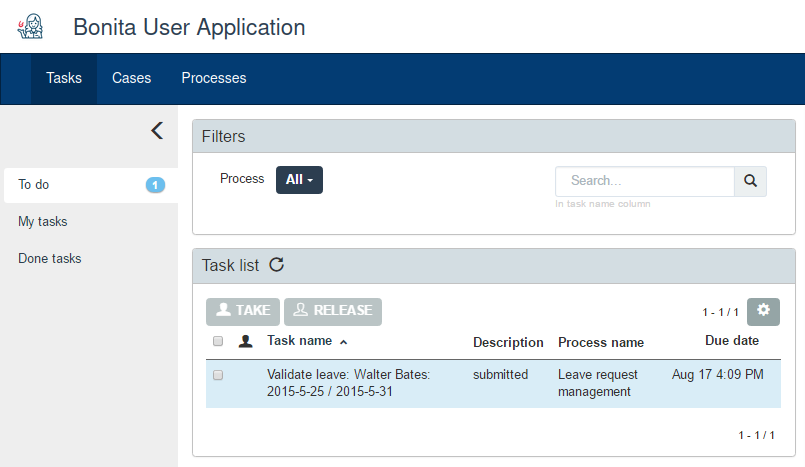This screenshot has height=467, width=805.
Task: Go to the Tasks tab
Action: pos(64,78)
